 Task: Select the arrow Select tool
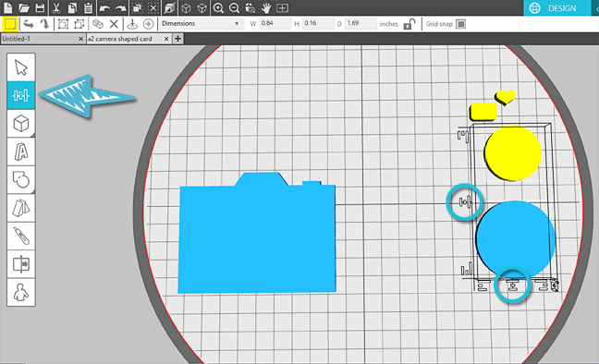21,67
